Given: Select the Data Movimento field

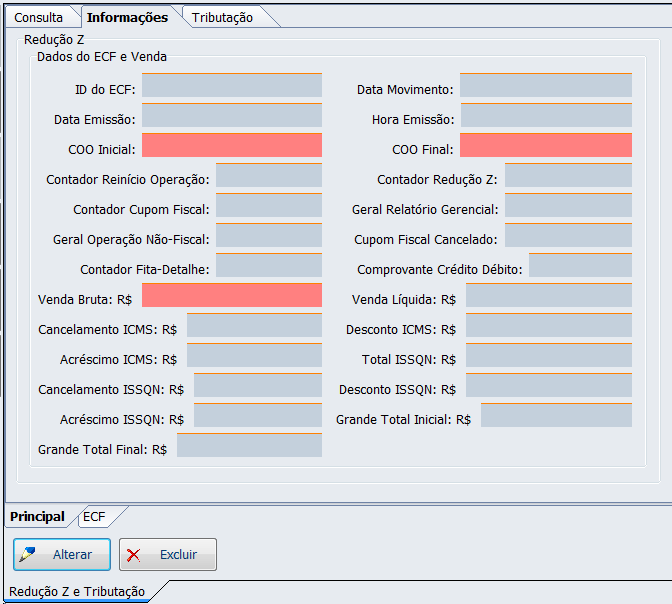Looking at the screenshot, I should coord(545,86).
